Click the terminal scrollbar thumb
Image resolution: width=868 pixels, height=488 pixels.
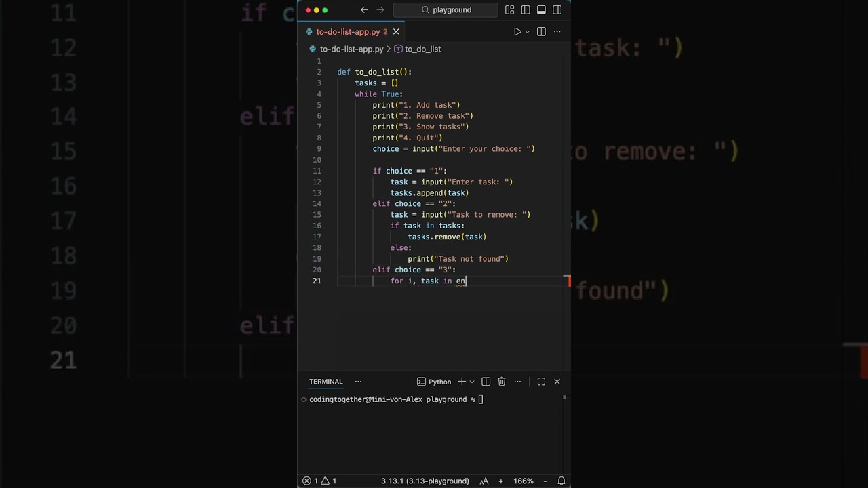[564, 397]
